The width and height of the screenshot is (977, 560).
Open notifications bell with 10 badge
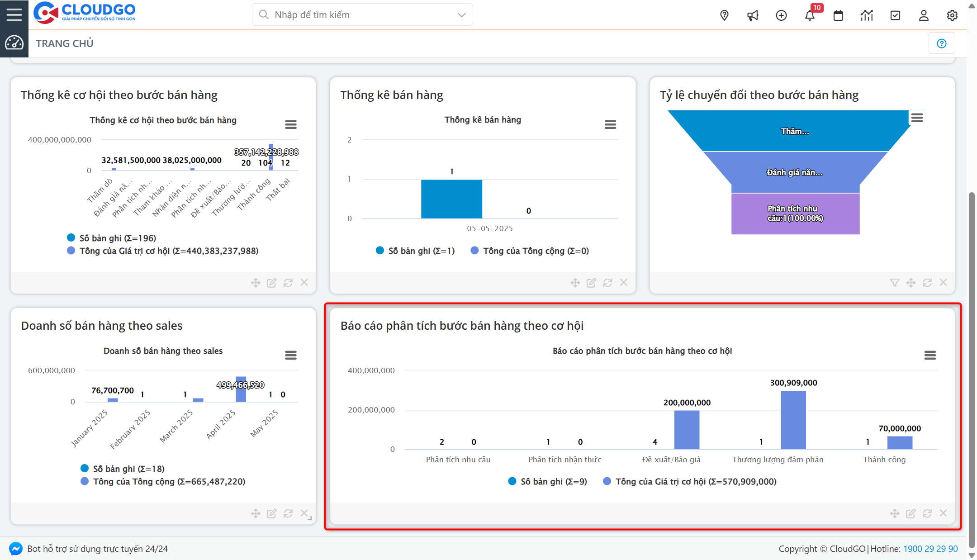tap(810, 15)
